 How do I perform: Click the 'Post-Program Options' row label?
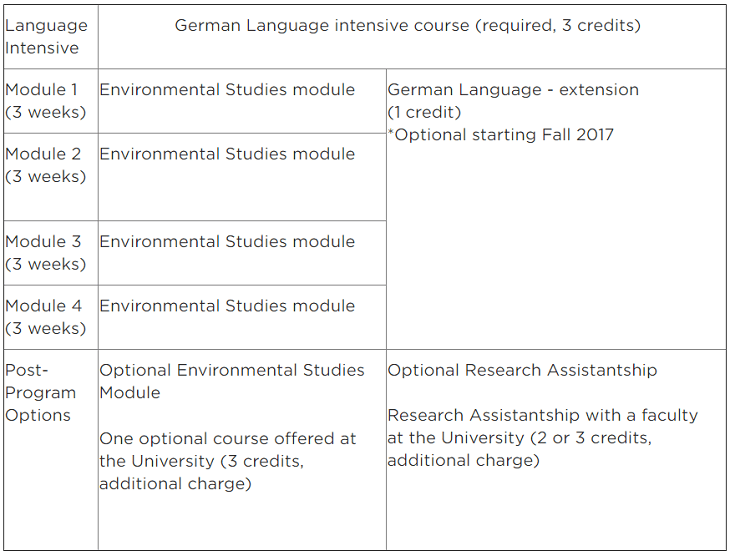coord(41,393)
